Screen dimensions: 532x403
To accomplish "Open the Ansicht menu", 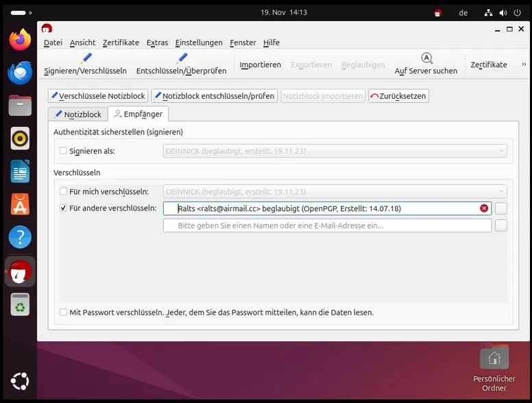I will coord(82,42).
